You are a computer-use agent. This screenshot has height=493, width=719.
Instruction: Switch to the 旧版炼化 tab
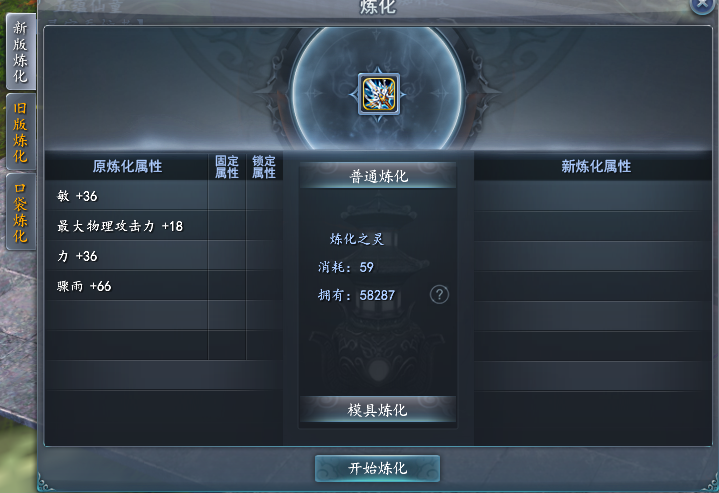click(21, 132)
